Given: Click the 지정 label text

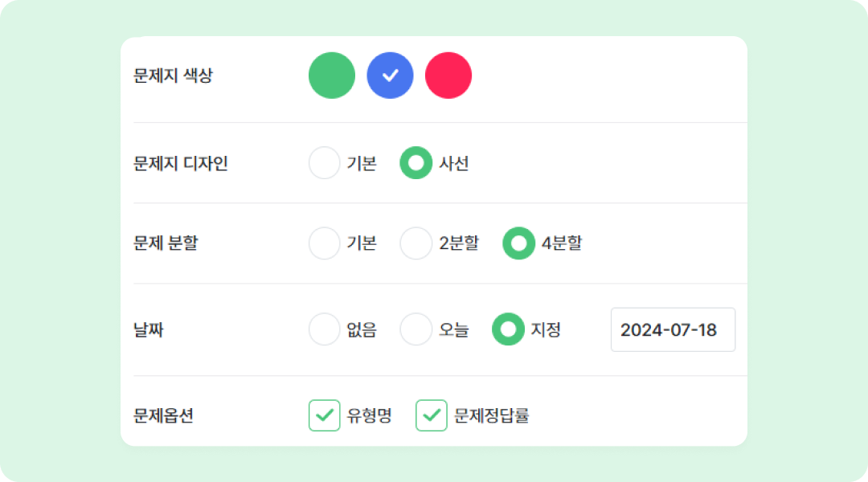Looking at the screenshot, I should click(546, 329).
